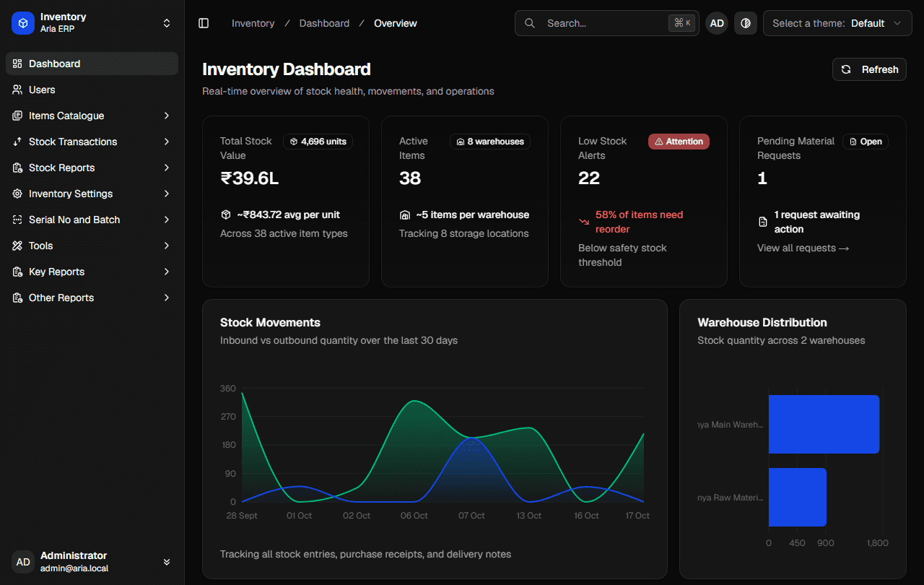
Task: Click the document icon beside request awaiting action
Action: (x=763, y=222)
